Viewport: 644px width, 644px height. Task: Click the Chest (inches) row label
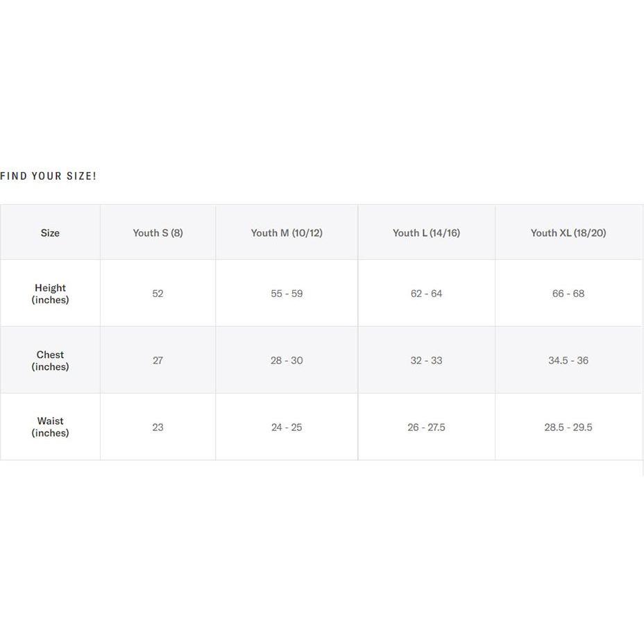(x=50, y=360)
